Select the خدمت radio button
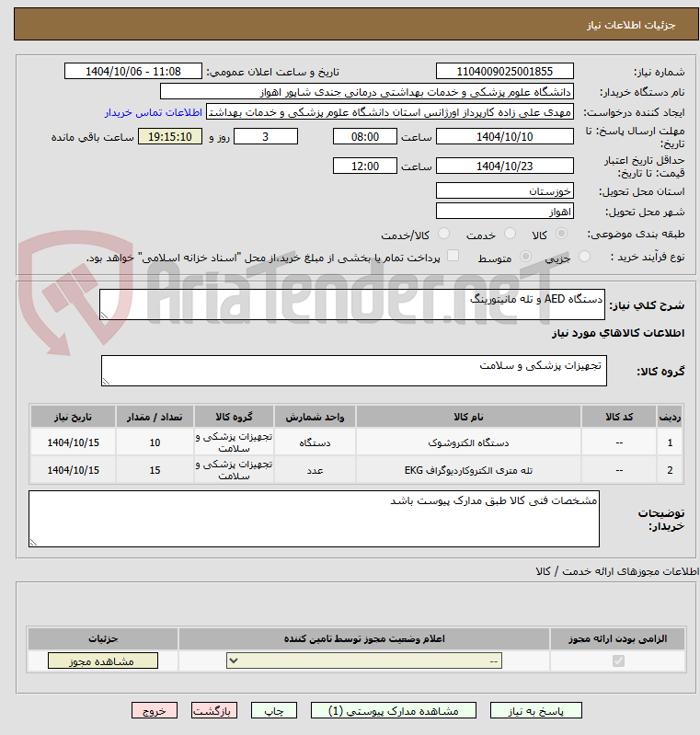The width and height of the screenshot is (700, 735). click(510, 234)
